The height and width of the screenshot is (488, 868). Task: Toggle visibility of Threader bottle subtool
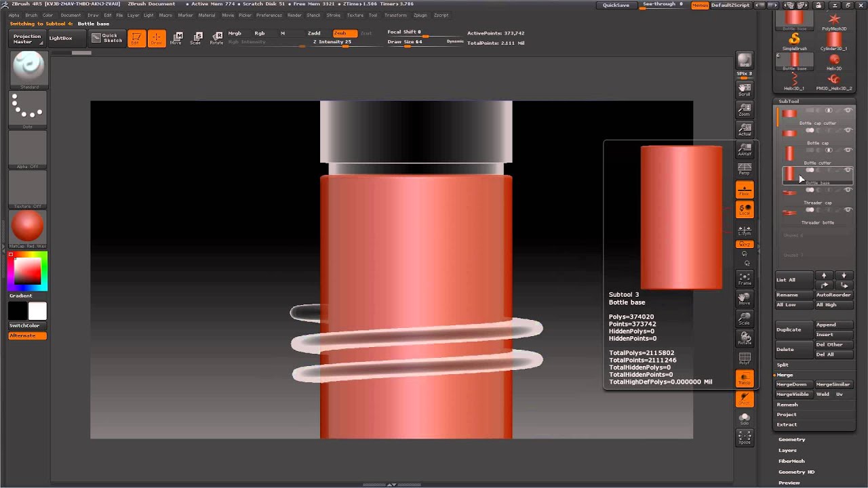848,209
